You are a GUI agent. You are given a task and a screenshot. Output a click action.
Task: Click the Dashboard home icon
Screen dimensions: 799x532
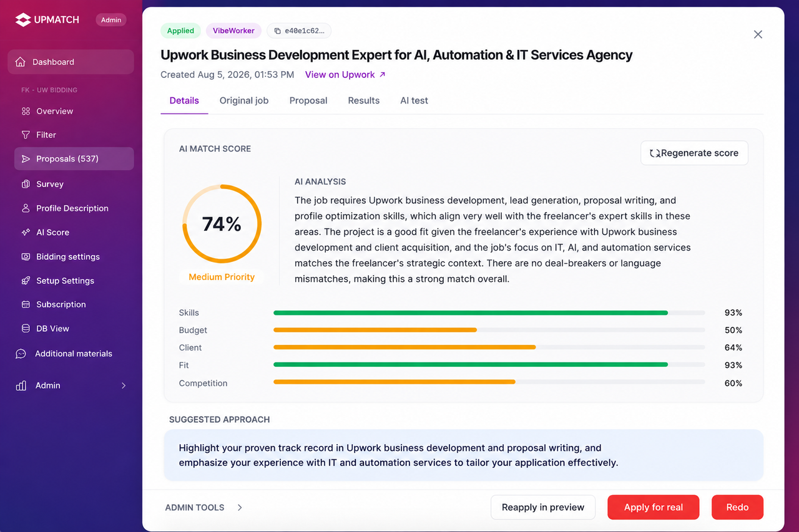coord(21,62)
